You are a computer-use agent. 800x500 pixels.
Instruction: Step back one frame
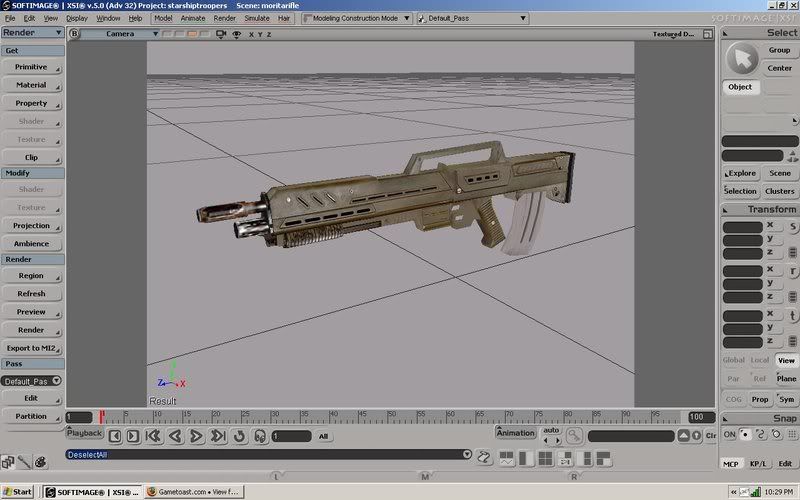click(x=115, y=436)
